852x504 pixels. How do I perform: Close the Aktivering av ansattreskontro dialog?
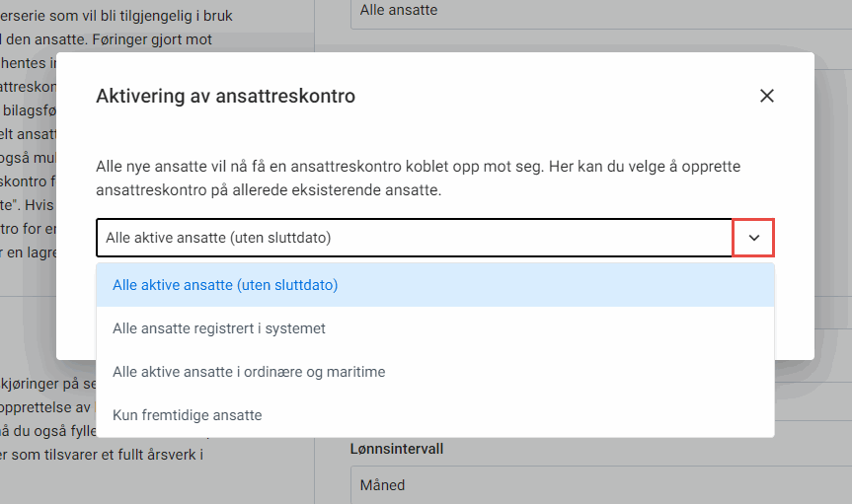click(x=767, y=96)
